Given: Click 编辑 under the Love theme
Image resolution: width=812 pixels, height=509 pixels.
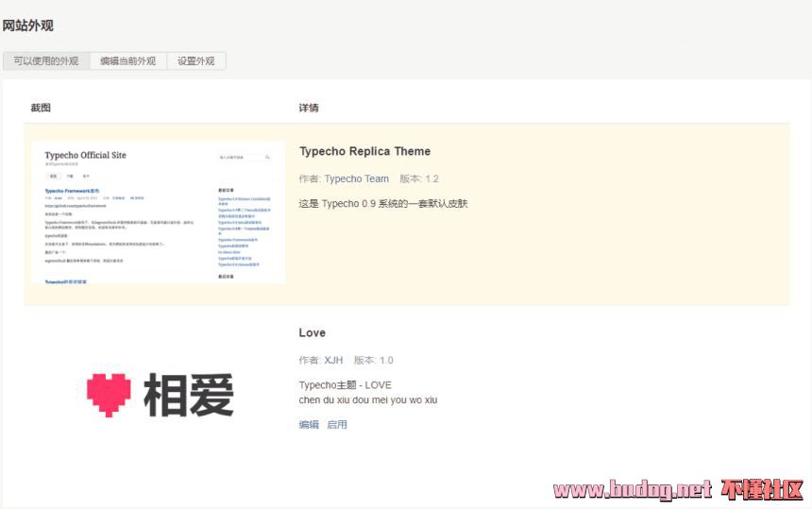Looking at the screenshot, I should pyautogui.click(x=309, y=425).
